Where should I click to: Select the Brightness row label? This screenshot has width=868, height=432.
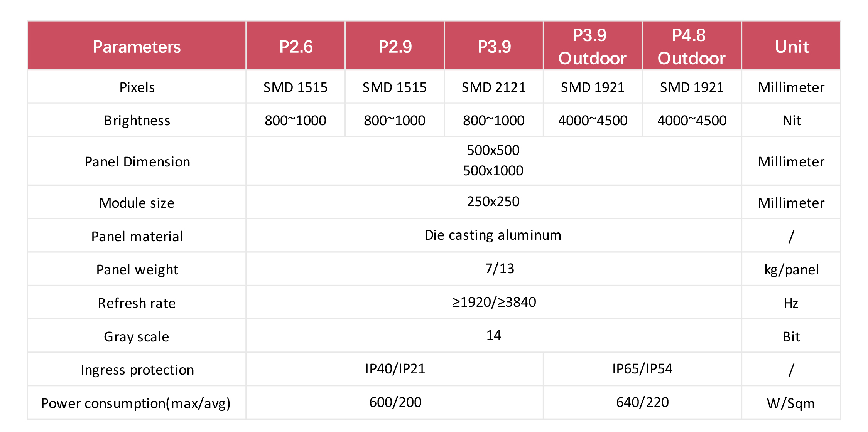[137, 121]
